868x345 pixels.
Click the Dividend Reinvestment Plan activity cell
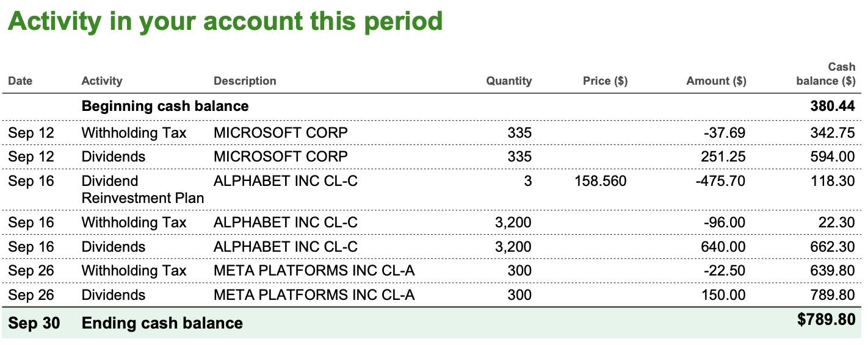click(x=143, y=190)
